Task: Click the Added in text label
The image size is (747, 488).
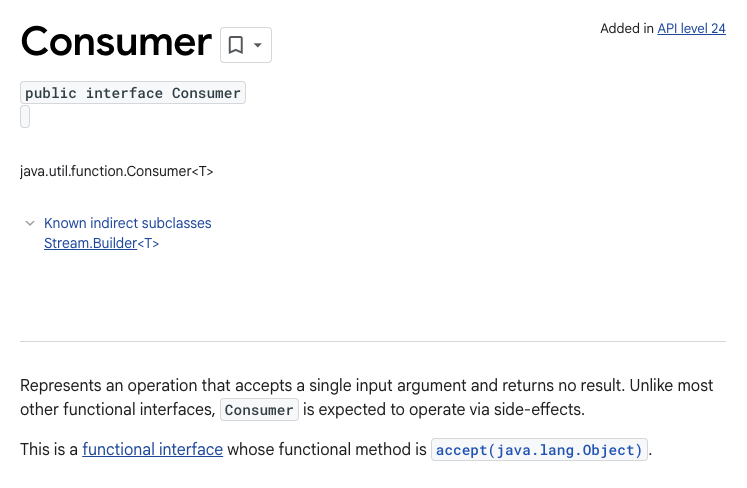Action: coord(627,29)
